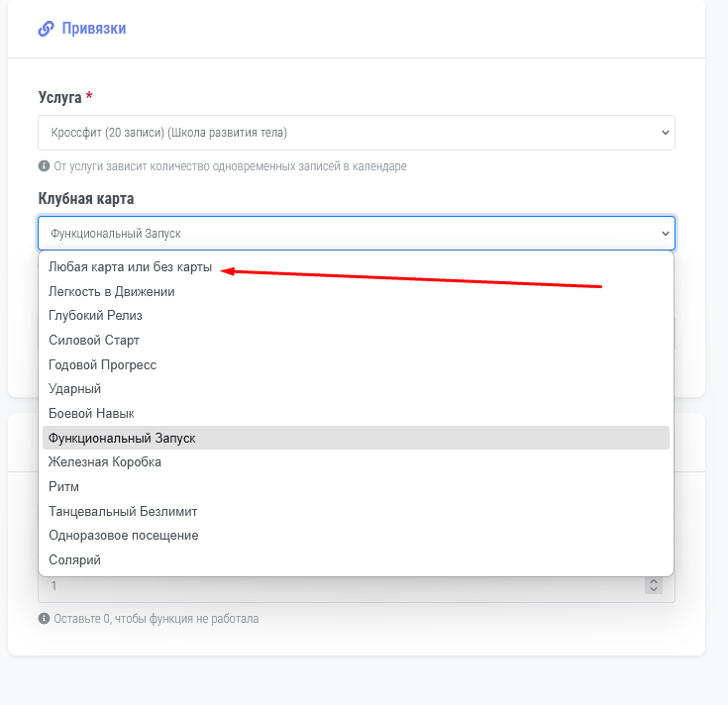
Task: Open the Услуга service dropdown
Action: tap(357, 133)
